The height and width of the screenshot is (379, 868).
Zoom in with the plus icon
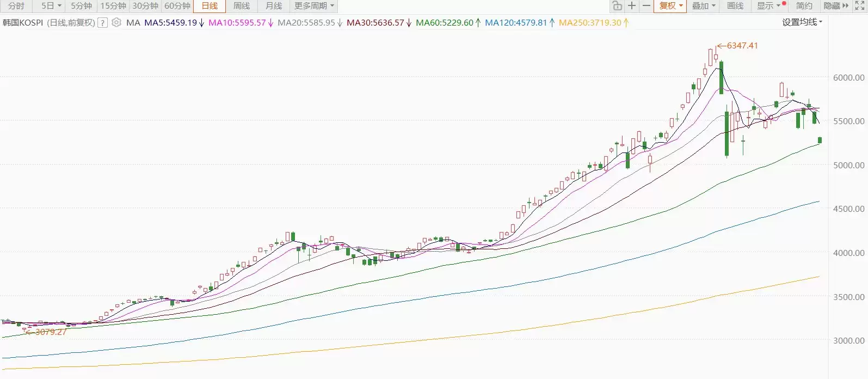point(632,6)
